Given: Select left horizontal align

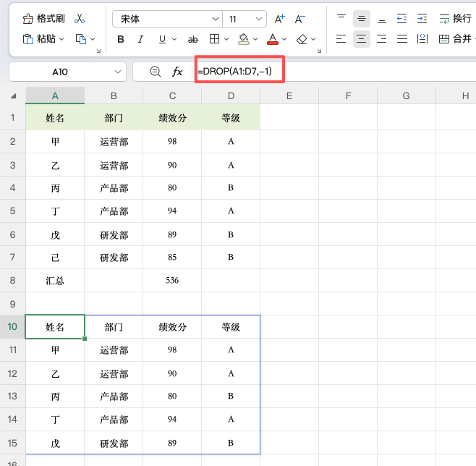Looking at the screenshot, I should click(341, 39).
